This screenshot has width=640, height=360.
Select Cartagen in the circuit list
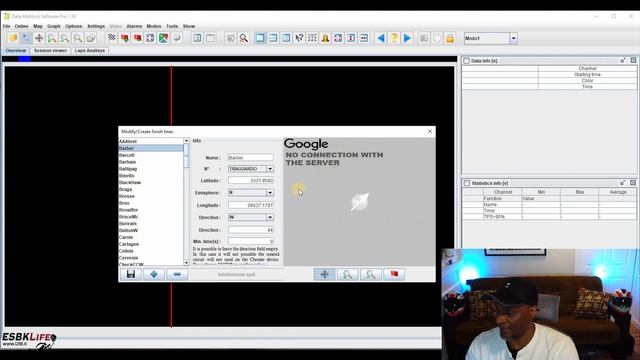coord(151,244)
